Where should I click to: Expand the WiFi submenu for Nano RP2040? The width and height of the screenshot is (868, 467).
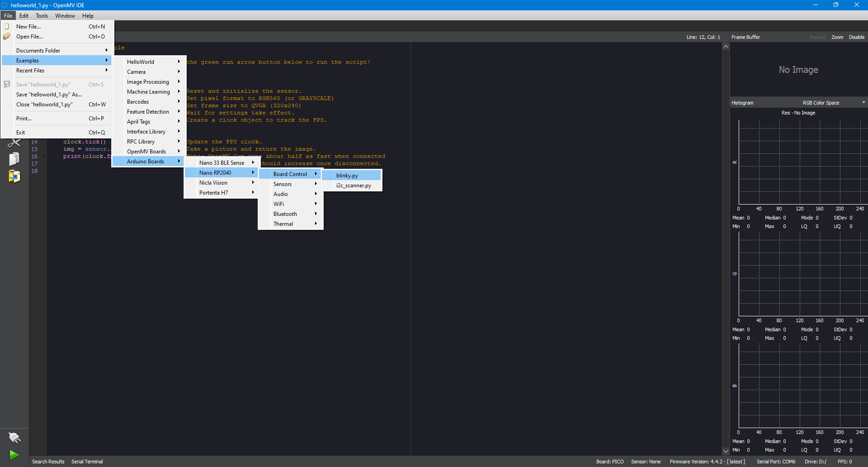[290, 204]
